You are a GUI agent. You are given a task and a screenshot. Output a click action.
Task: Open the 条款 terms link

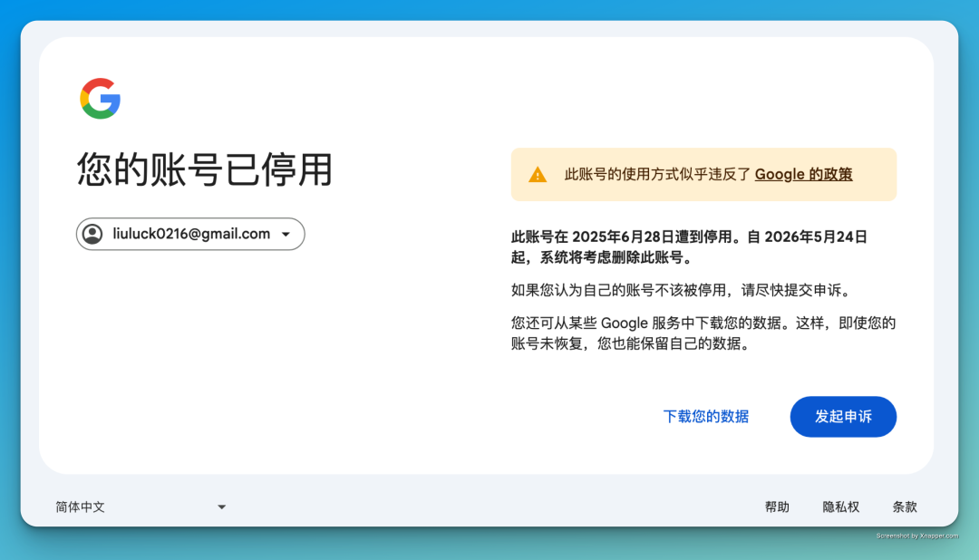pos(904,507)
